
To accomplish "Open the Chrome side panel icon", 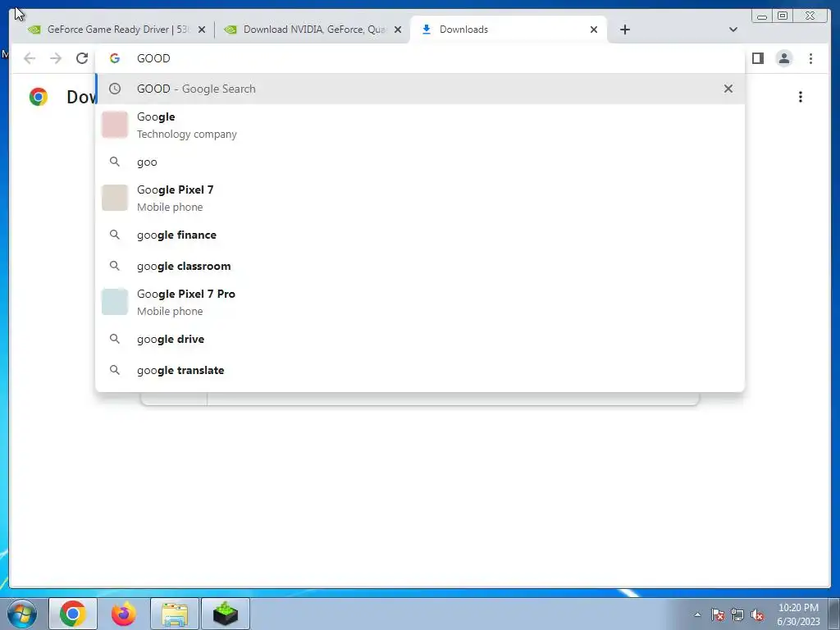I will (x=757, y=58).
